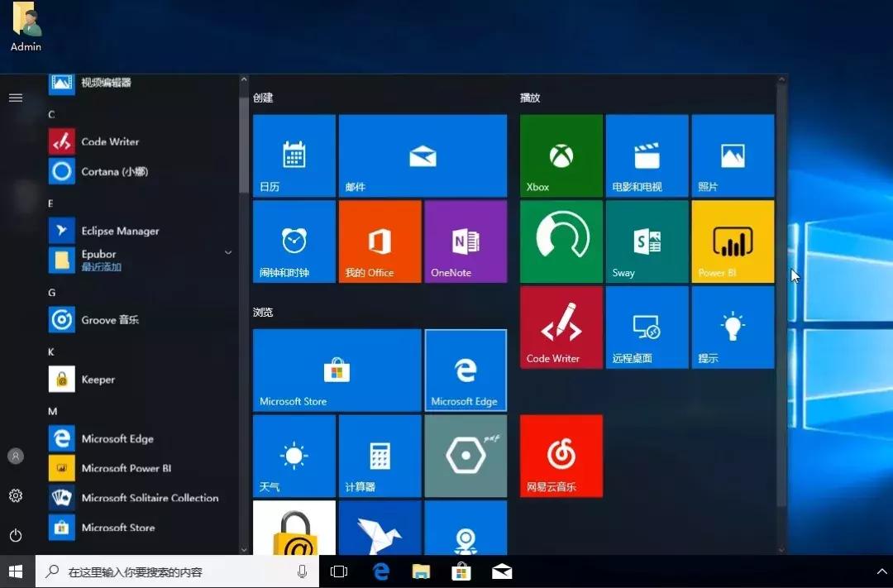Expand Epubor to show recent items
This screenshot has width=893, height=588.
tap(228, 255)
